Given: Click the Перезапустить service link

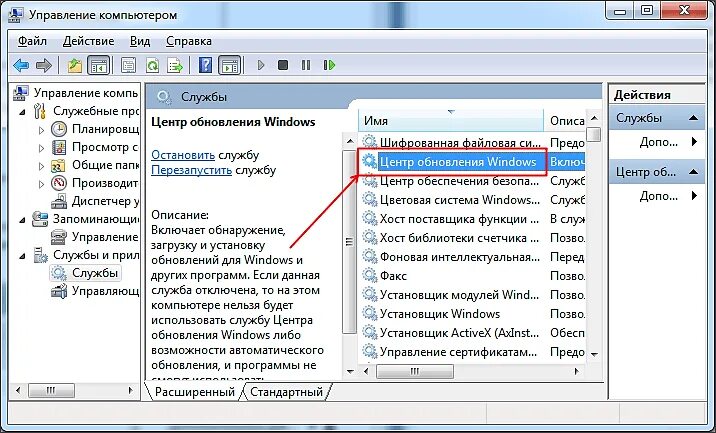Looking at the screenshot, I should point(191,170).
